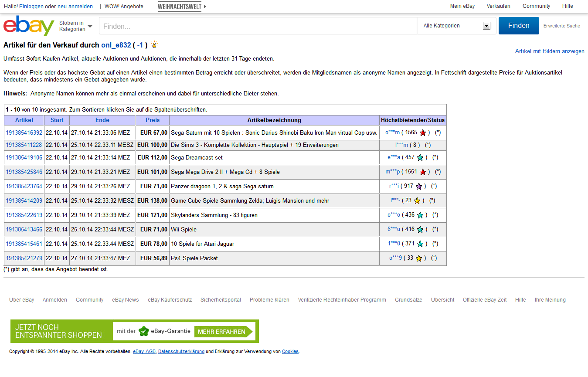The height and width of the screenshot is (377, 588).
Task: Click 'Sega Dreamcast set' description cell
Action: tap(274, 158)
